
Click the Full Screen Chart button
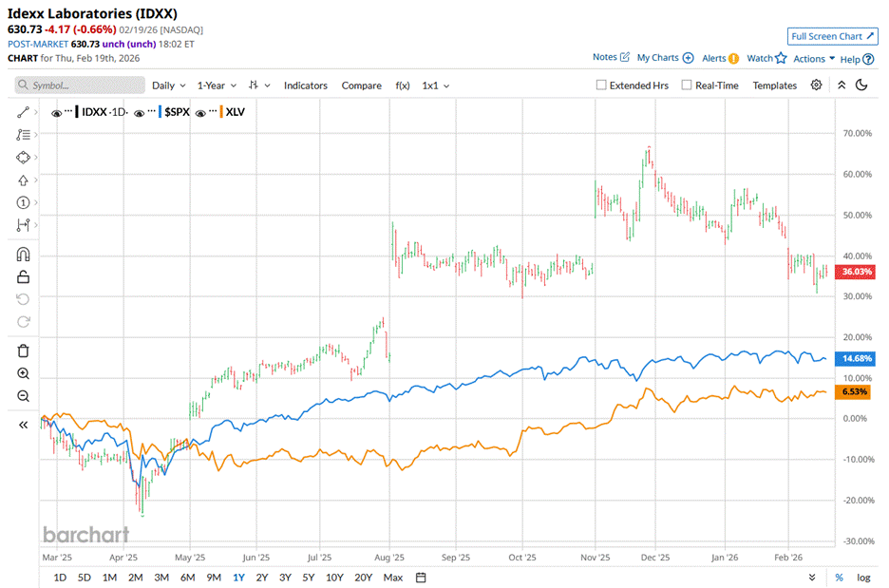tap(831, 36)
